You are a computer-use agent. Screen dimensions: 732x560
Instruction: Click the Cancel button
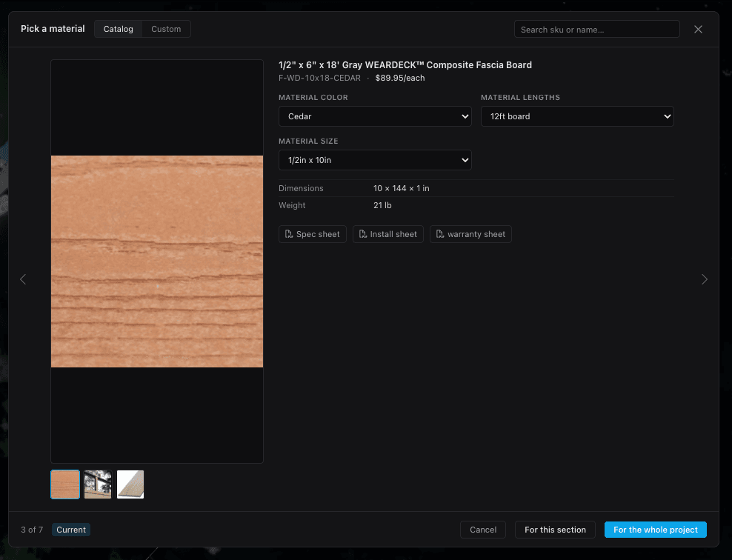(483, 530)
